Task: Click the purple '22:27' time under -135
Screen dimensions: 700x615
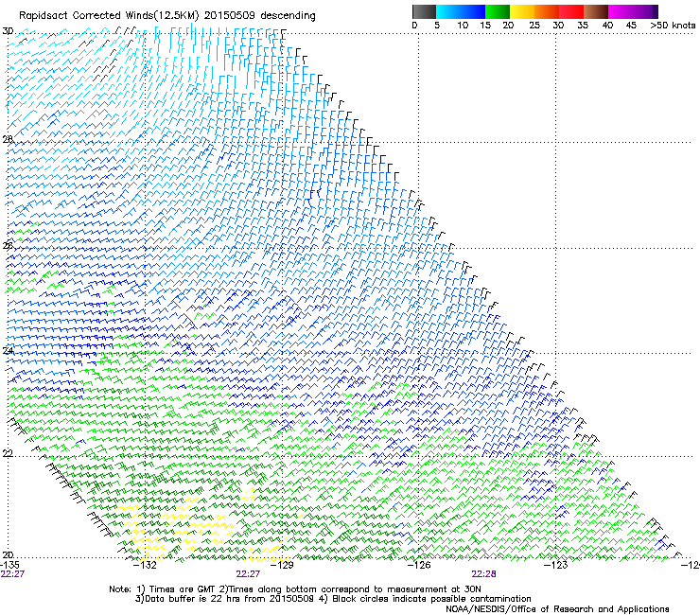Action: pos(12,574)
